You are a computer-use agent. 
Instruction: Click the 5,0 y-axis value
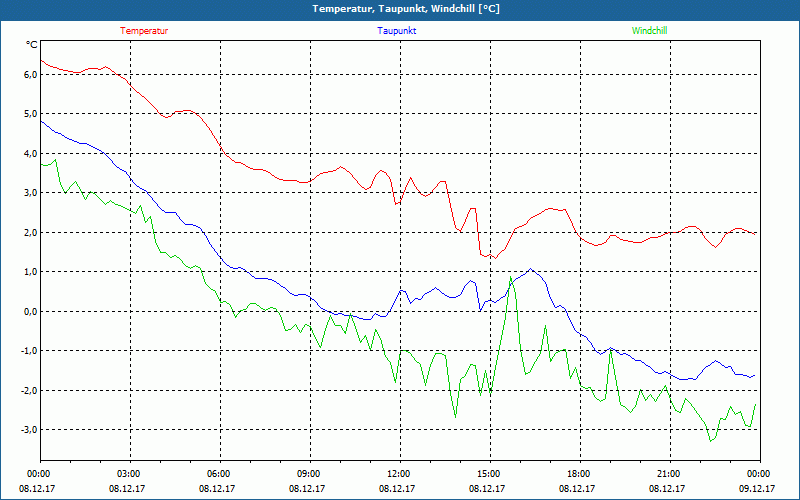click(31, 114)
